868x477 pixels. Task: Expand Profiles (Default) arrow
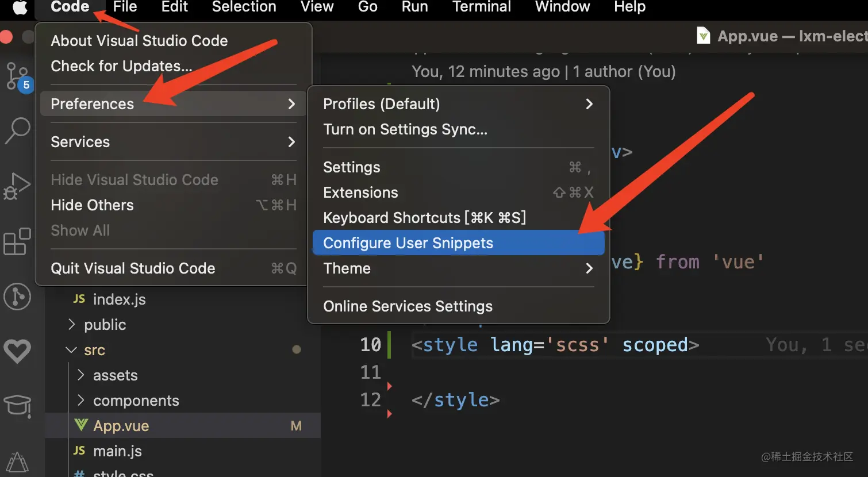pos(589,104)
